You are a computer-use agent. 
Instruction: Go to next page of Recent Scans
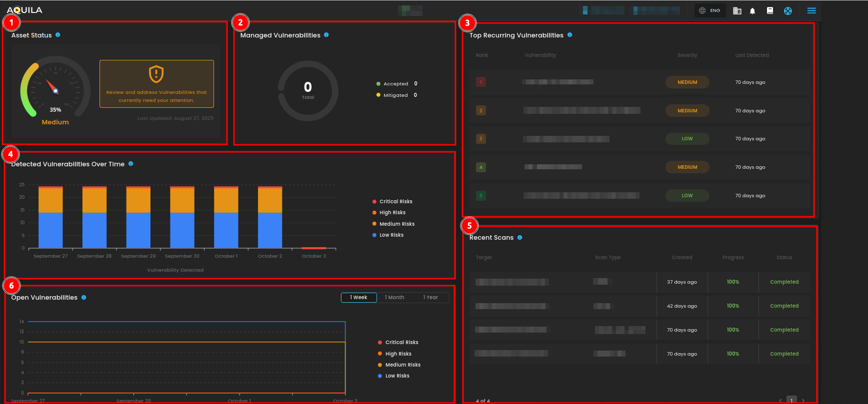803,400
